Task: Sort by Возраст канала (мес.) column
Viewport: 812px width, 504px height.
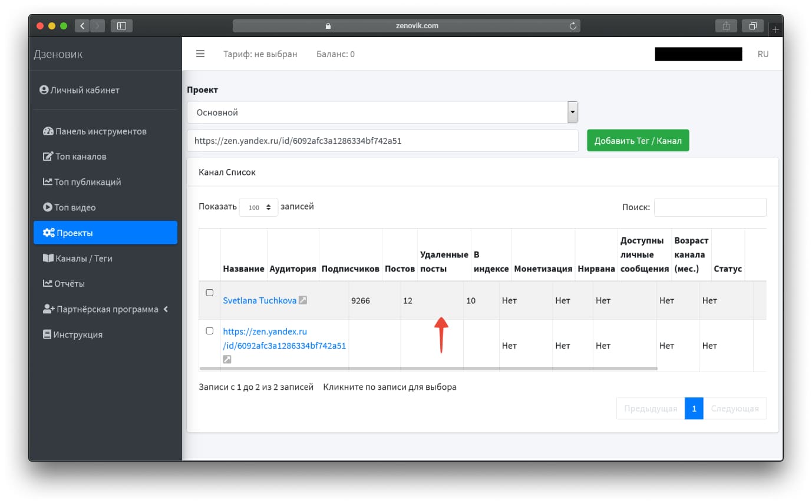Action: [691, 255]
